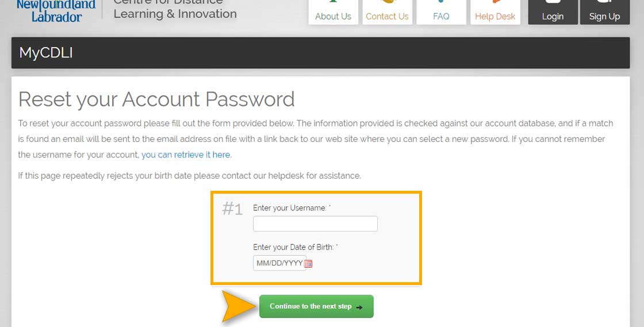Focus the Username text field
Viewport: 644px width, 327px height.
pos(315,224)
